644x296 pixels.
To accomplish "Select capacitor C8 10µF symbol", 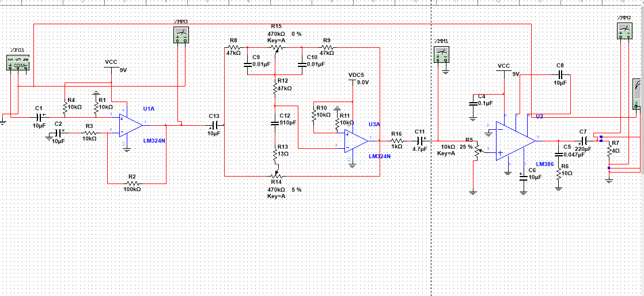I will [562, 75].
